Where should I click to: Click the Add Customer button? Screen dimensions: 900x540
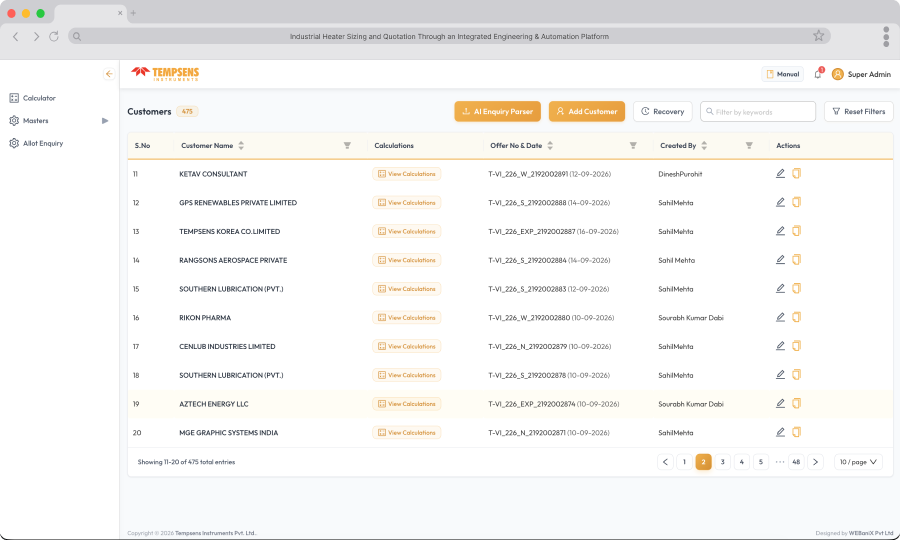pyautogui.click(x=587, y=111)
